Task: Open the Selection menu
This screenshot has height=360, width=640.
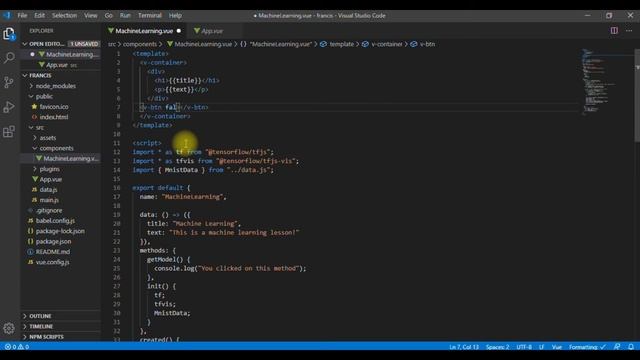Action: 64,16
